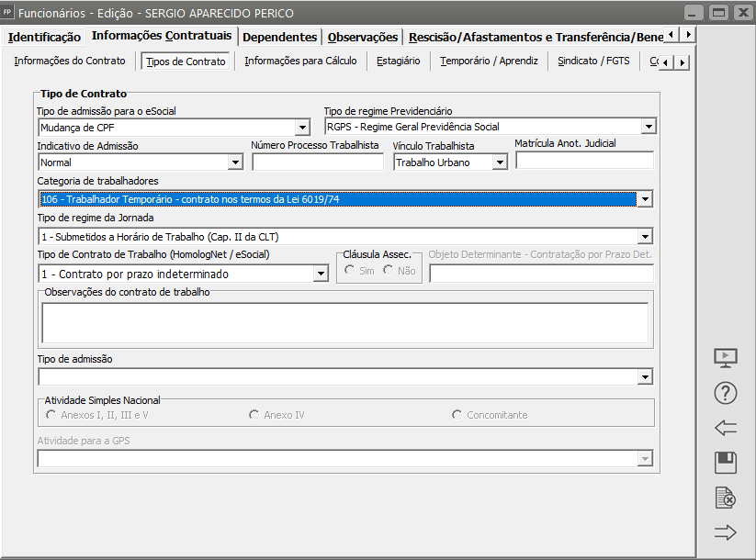Expand Categoria de trabalhadores dropdown

(x=645, y=199)
